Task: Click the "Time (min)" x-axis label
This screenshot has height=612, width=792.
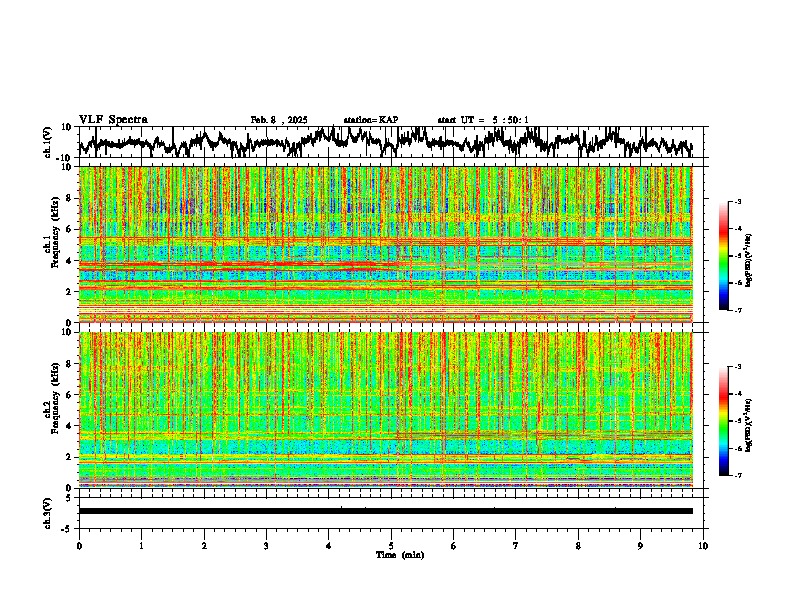Action: click(x=400, y=555)
